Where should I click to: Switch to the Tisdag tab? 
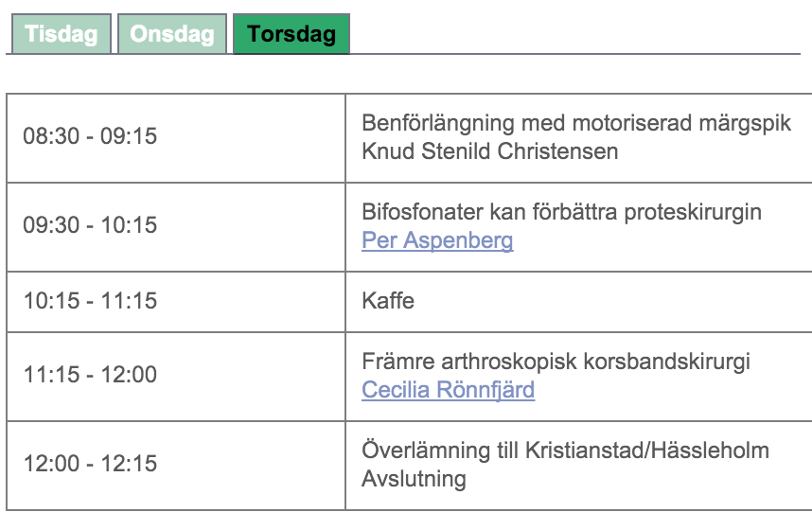click(x=62, y=34)
